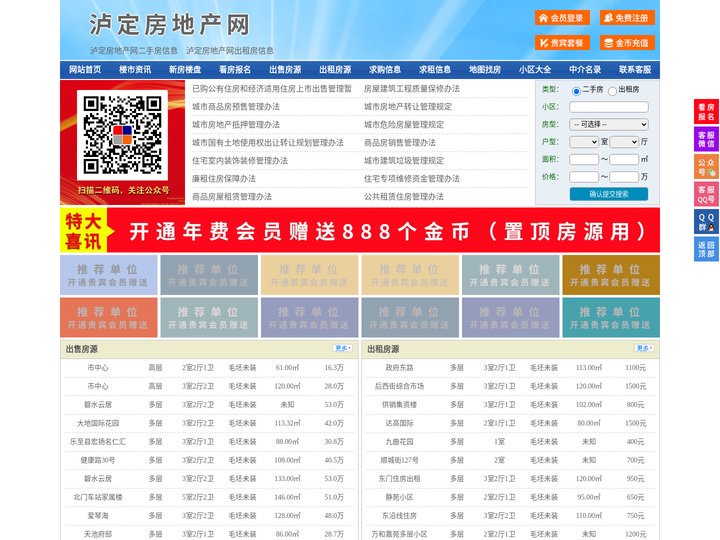Open the 贵宾套餐 button
720x540 pixels.
(x=562, y=43)
